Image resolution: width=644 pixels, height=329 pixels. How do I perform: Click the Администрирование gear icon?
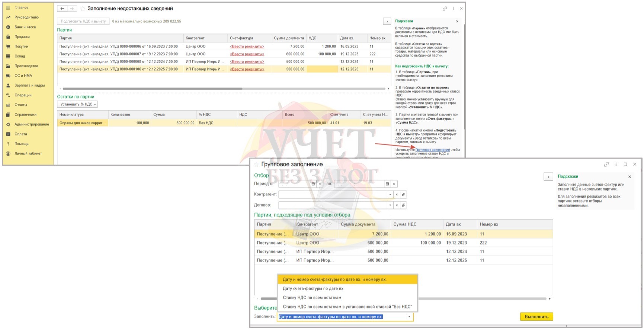pos(8,124)
